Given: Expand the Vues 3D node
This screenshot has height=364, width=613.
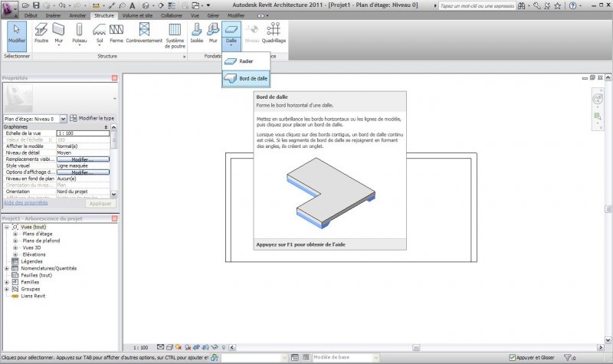Looking at the screenshot, I should pyautogui.click(x=15, y=248).
